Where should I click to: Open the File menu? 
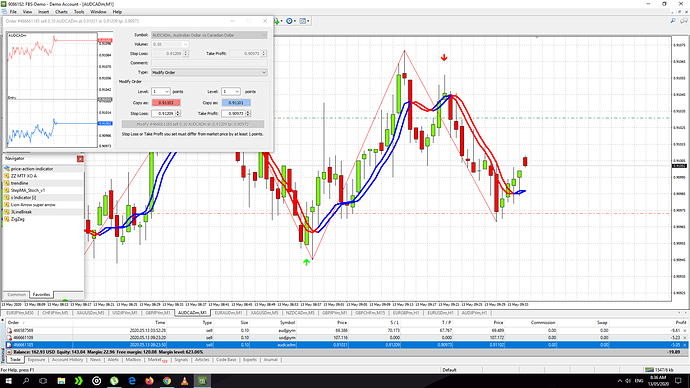tap(13, 12)
